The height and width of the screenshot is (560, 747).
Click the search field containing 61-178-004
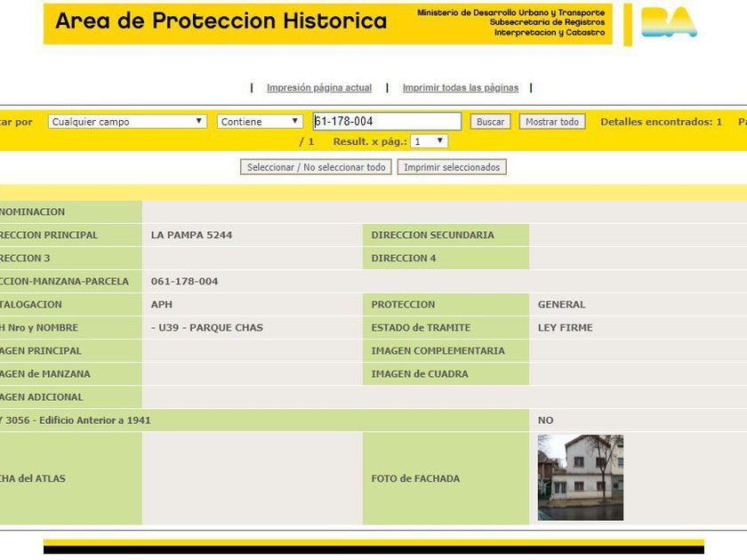tap(387, 122)
